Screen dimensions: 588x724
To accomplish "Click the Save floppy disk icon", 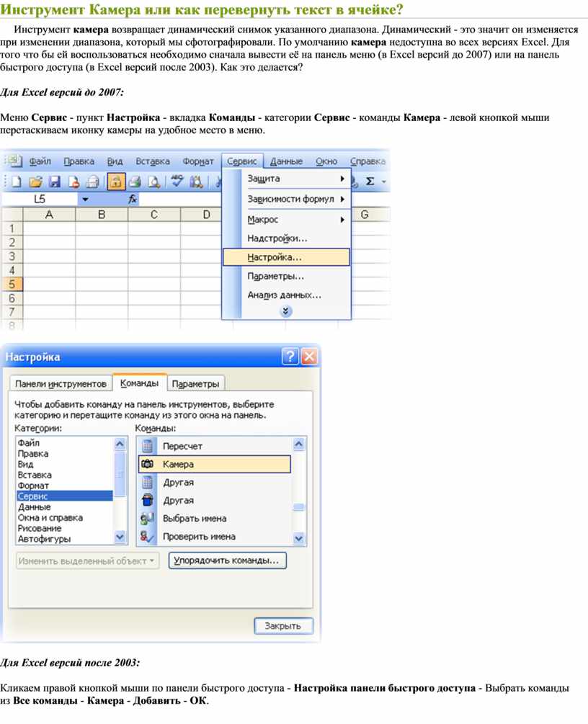I will (x=54, y=182).
